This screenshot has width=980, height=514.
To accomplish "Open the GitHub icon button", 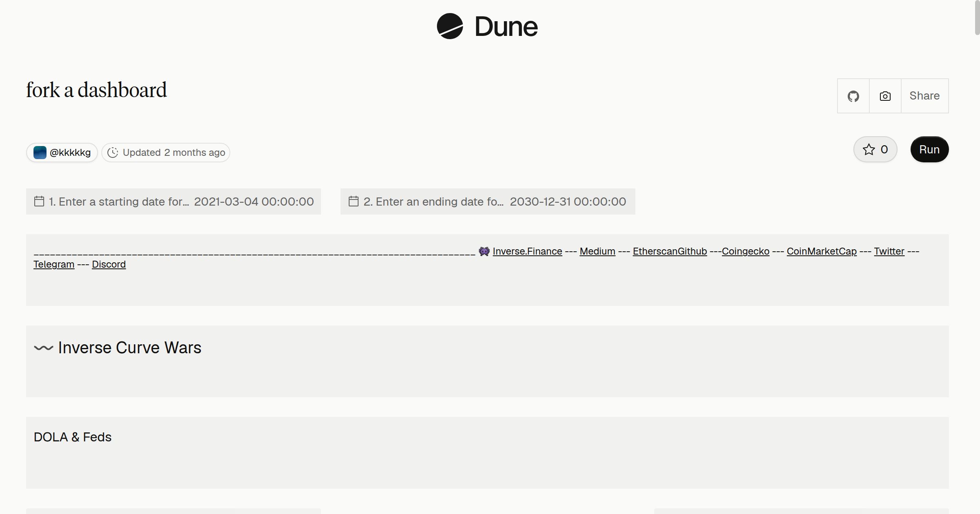I will coord(853,96).
